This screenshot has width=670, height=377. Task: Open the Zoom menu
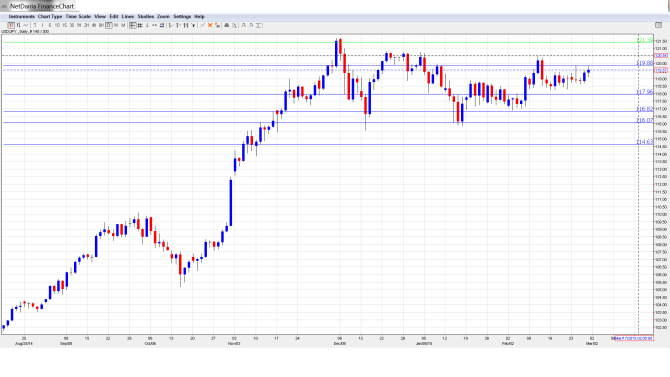(x=163, y=16)
